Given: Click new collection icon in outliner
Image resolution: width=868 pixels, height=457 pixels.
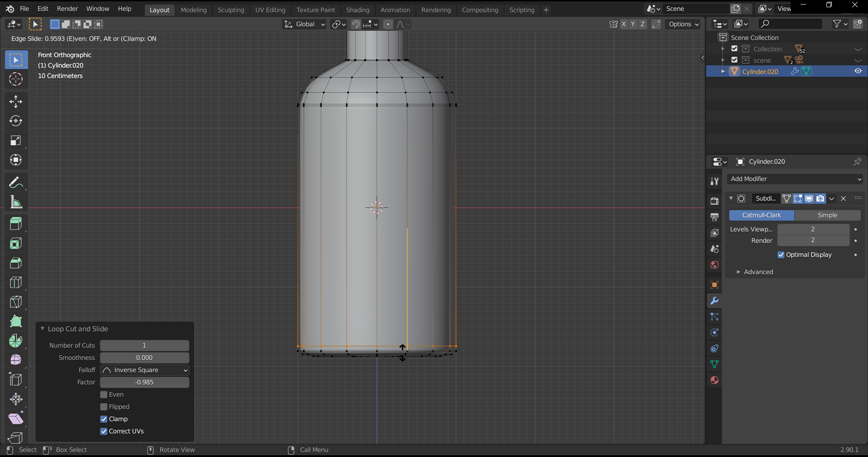Looking at the screenshot, I should click(858, 24).
